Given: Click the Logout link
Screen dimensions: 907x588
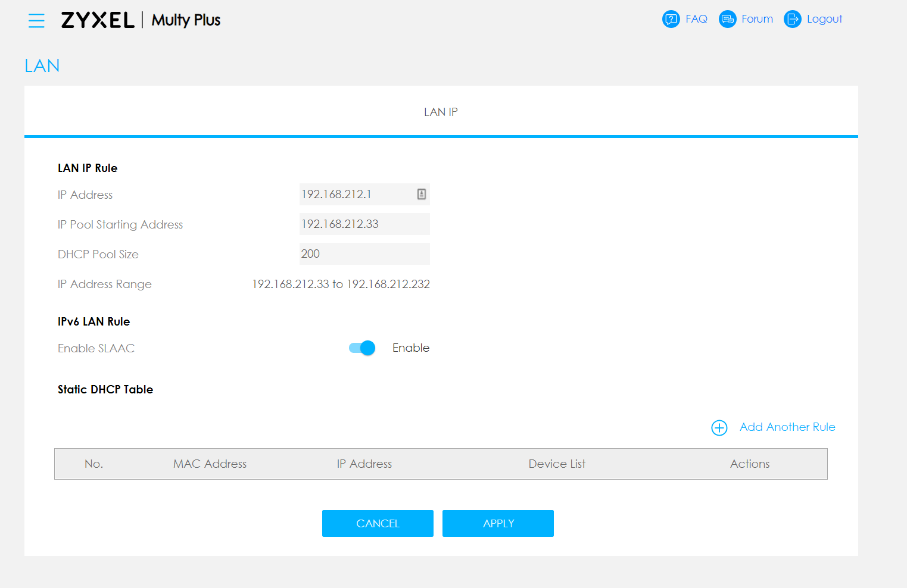Looking at the screenshot, I should coord(824,19).
